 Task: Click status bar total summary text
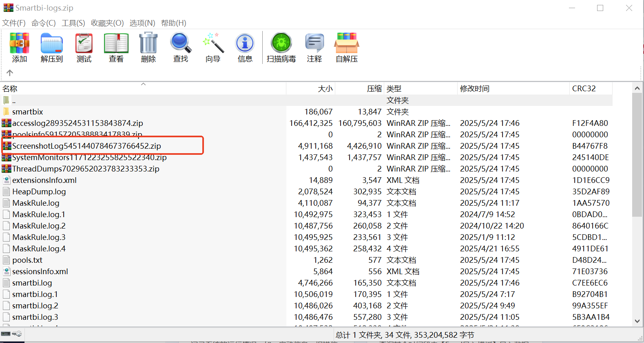point(405,335)
